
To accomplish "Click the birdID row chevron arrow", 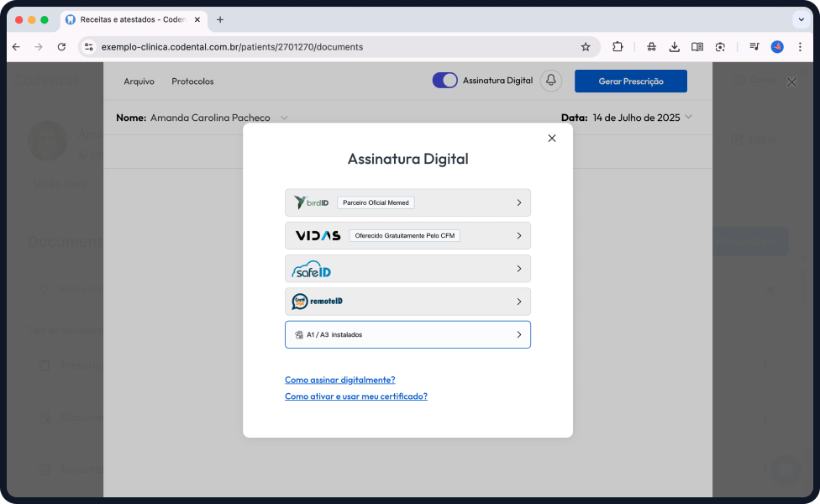I will (518, 202).
